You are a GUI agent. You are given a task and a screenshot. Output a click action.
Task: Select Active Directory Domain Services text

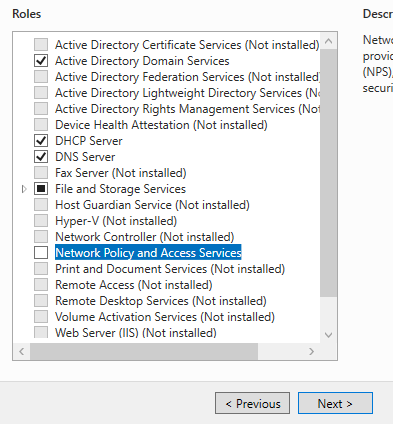(142, 61)
